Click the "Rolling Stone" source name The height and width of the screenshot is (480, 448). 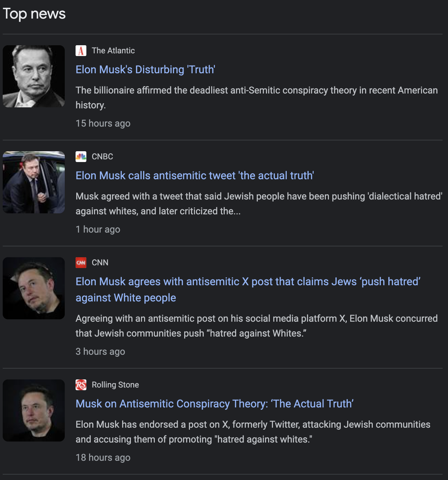tap(115, 385)
